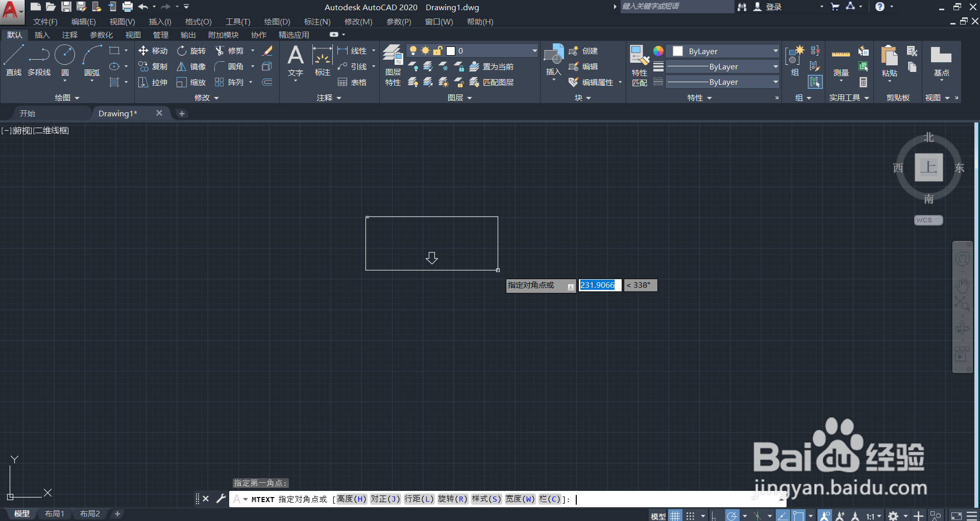This screenshot has width=980, height=521.
Task: Click the 高度(H) command option
Action: click(352, 499)
